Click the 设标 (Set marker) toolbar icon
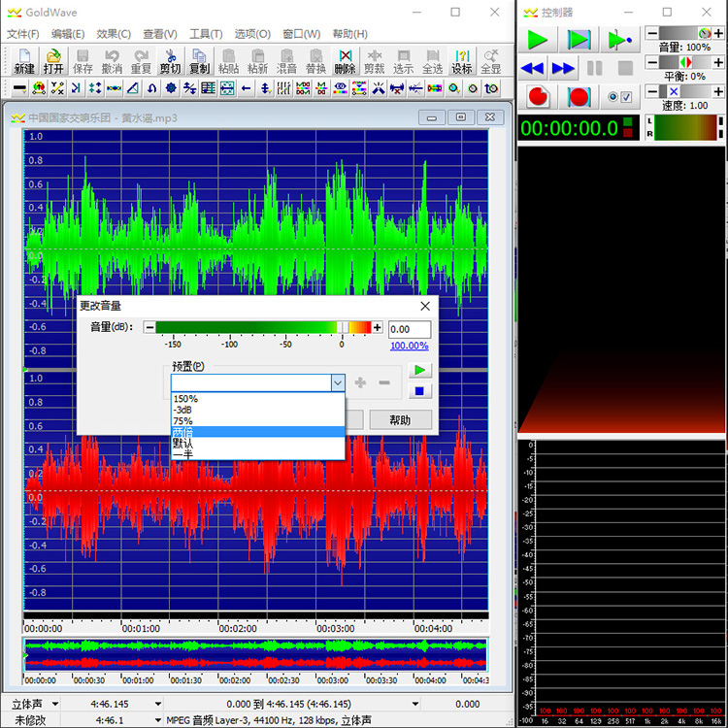Viewport: 728px width, 728px height. click(462, 61)
